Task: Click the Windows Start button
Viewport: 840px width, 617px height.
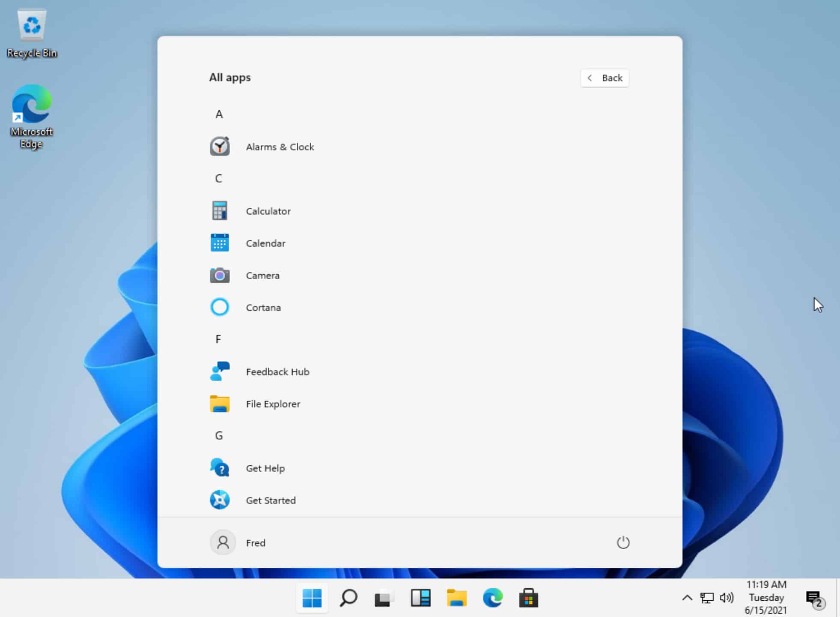Action: 313,597
